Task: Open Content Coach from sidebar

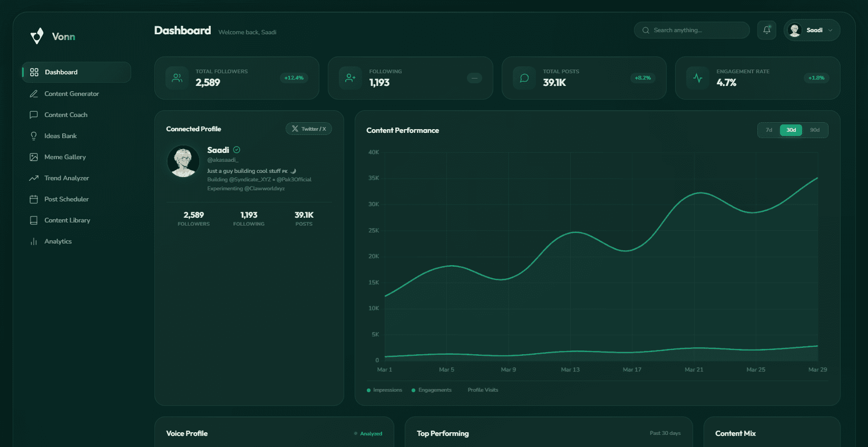Action: [x=76, y=115]
